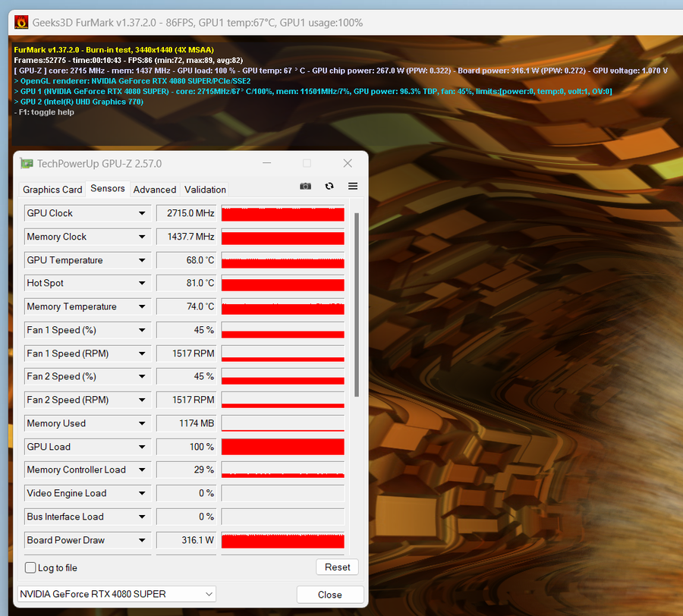Click the Memory Clock 1437.7 MHz value

click(187, 237)
